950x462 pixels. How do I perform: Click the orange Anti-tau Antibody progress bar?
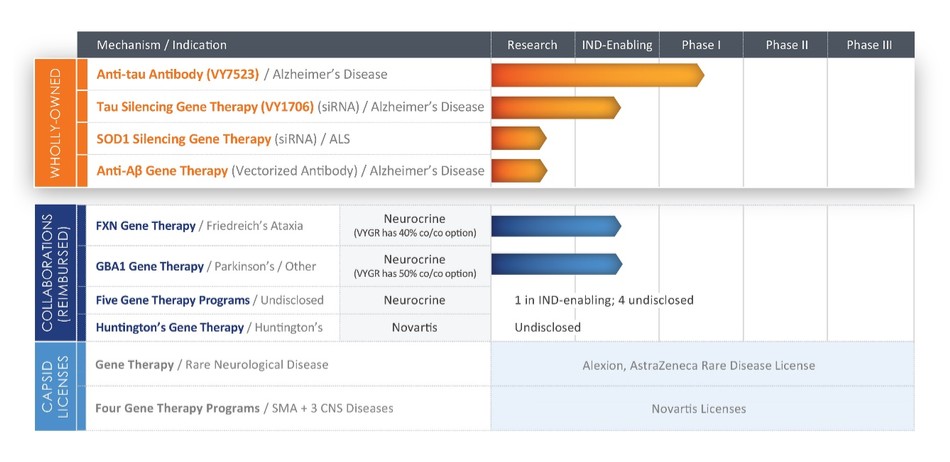(597, 75)
